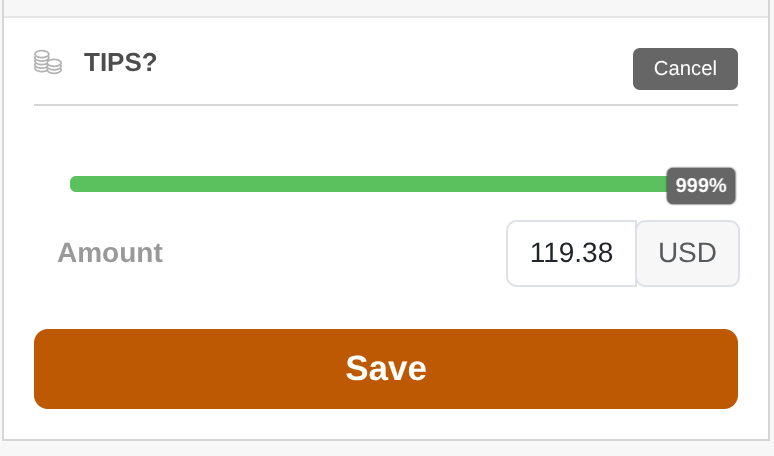The height and width of the screenshot is (456, 774).
Task: Click the 999% slider handle
Action: pyautogui.click(x=701, y=186)
